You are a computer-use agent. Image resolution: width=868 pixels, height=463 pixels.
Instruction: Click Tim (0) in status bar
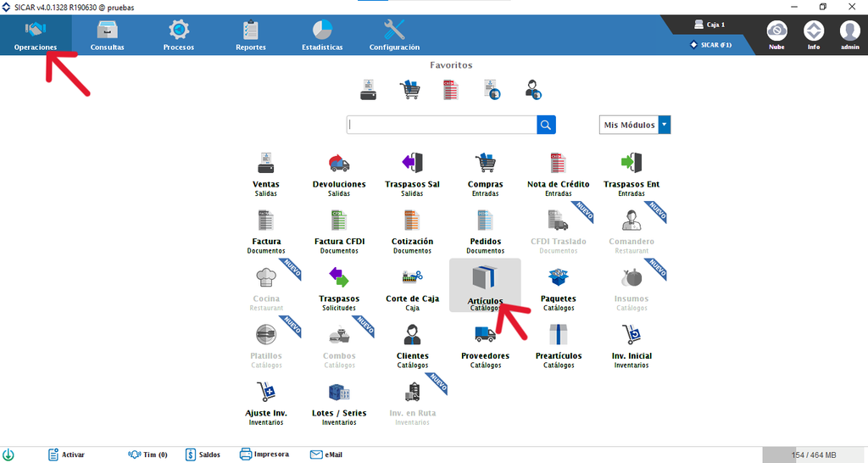tap(147, 455)
